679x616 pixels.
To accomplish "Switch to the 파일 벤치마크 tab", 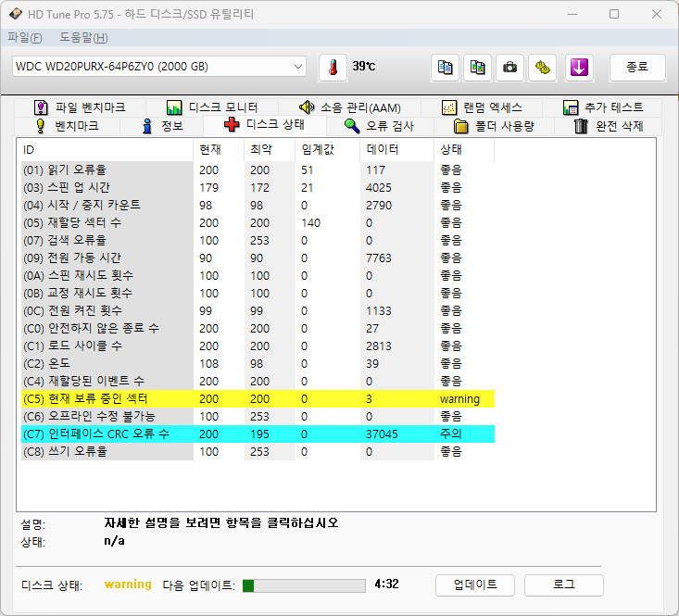I will pyautogui.click(x=80, y=107).
